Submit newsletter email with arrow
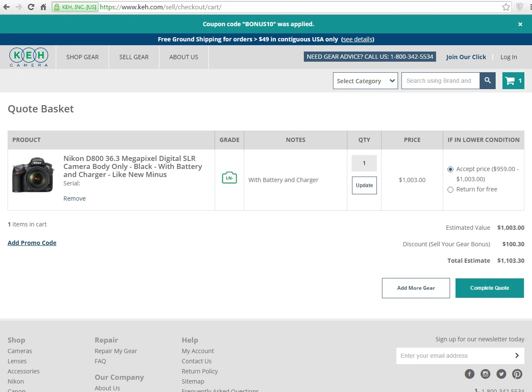Viewport: 532px width, 392px height. click(517, 356)
